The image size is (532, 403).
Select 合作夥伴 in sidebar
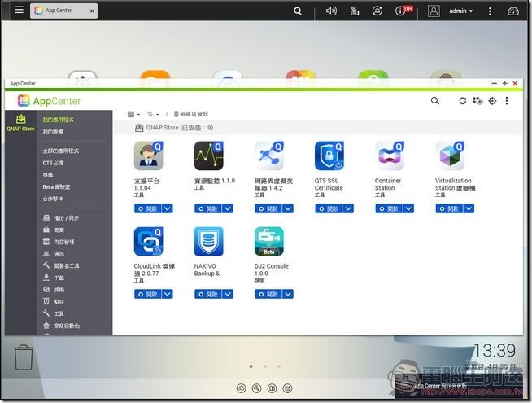[x=53, y=199]
